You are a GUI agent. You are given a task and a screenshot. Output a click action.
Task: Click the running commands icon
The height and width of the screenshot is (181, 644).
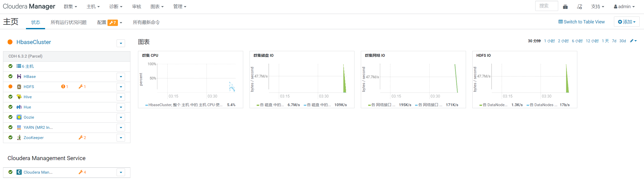point(580,7)
